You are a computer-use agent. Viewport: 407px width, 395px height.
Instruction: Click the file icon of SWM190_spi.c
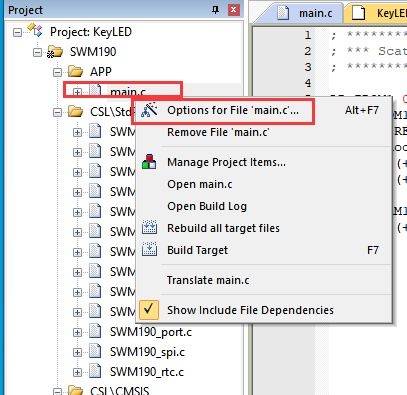click(x=95, y=351)
